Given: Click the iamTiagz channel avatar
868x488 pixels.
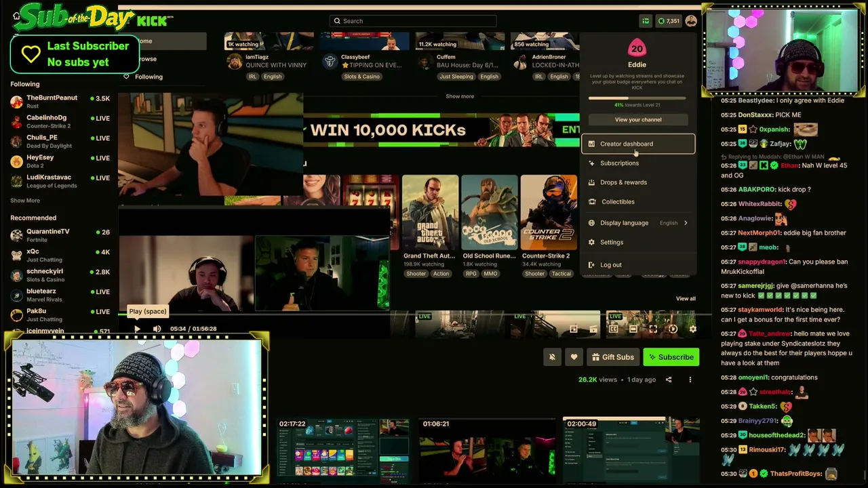Looking at the screenshot, I should (235, 62).
